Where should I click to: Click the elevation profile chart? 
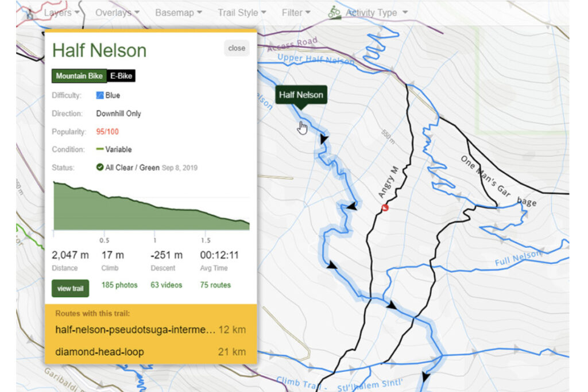coord(151,205)
